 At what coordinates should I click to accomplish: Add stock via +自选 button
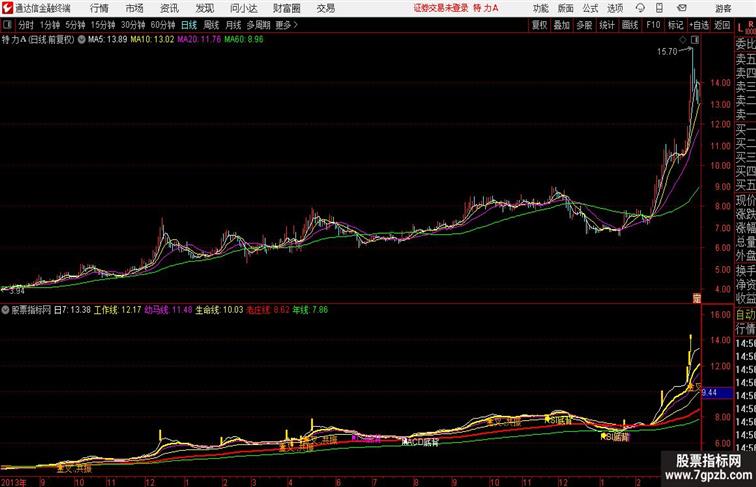(699, 25)
